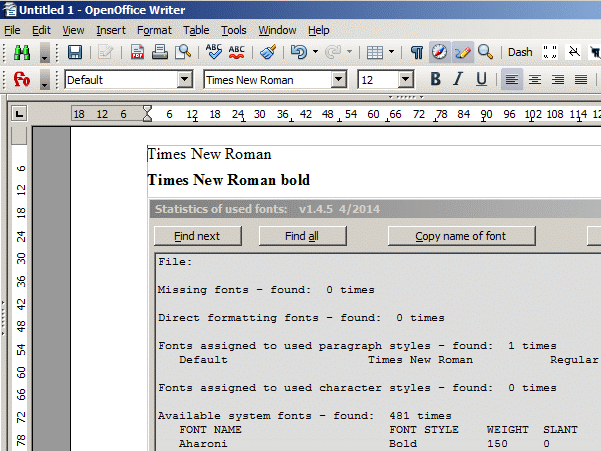Click the Find binoculars icon
This screenshot has width=601, height=451.
coord(21,52)
